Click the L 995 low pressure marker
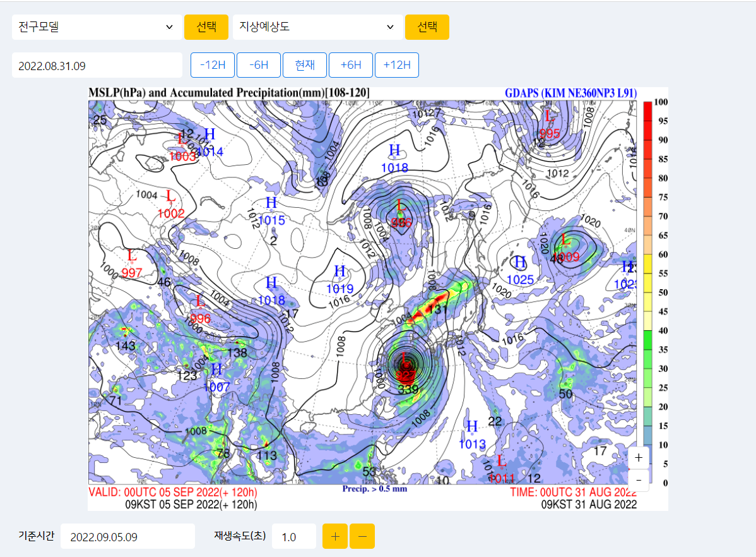The image size is (756, 557). pos(550,124)
